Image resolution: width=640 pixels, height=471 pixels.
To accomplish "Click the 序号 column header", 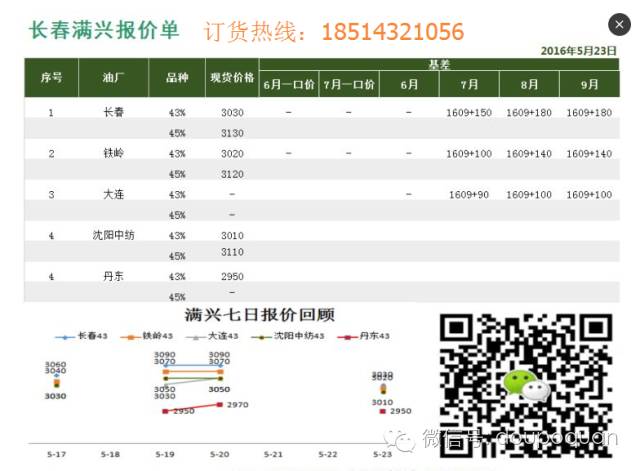I will tap(51, 78).
